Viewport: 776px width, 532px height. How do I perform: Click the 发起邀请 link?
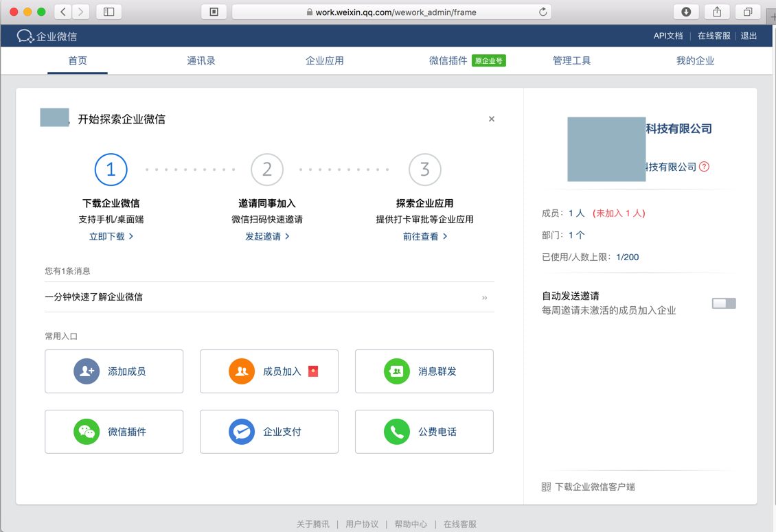point(267,237)
